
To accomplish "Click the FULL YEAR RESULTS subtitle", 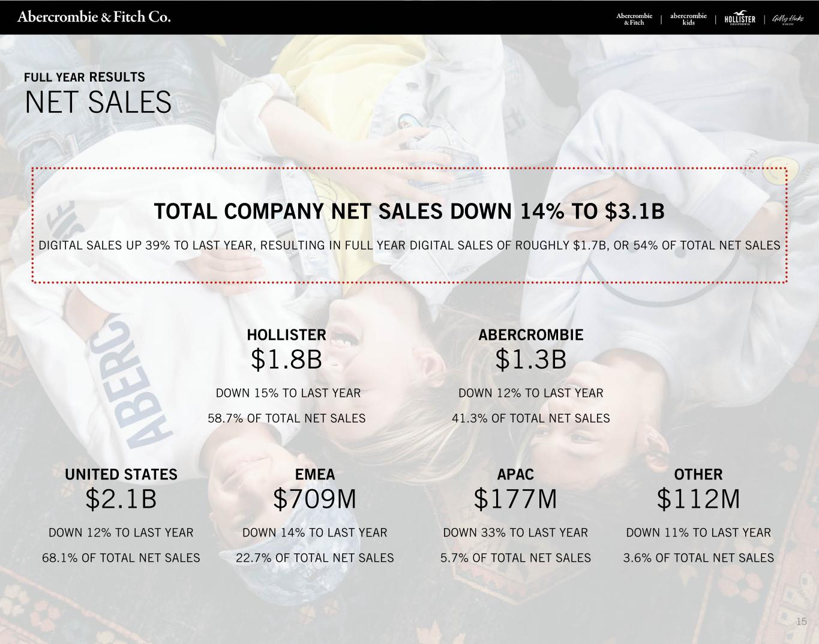I will tap(85, 77).
